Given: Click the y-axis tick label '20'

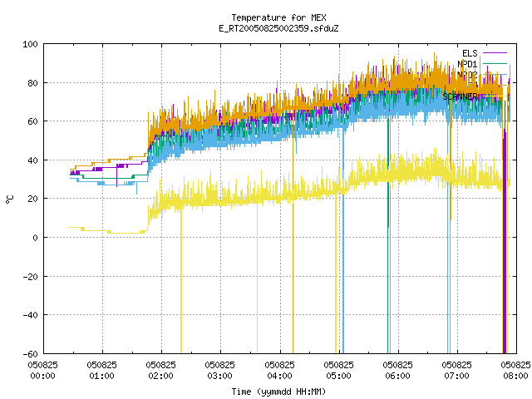Looking at the screenshot, I should click(x=33, y=199).
